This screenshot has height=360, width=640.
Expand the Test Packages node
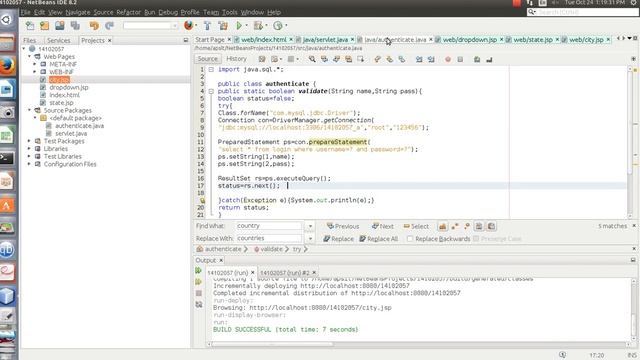click(x=29, y=141)
